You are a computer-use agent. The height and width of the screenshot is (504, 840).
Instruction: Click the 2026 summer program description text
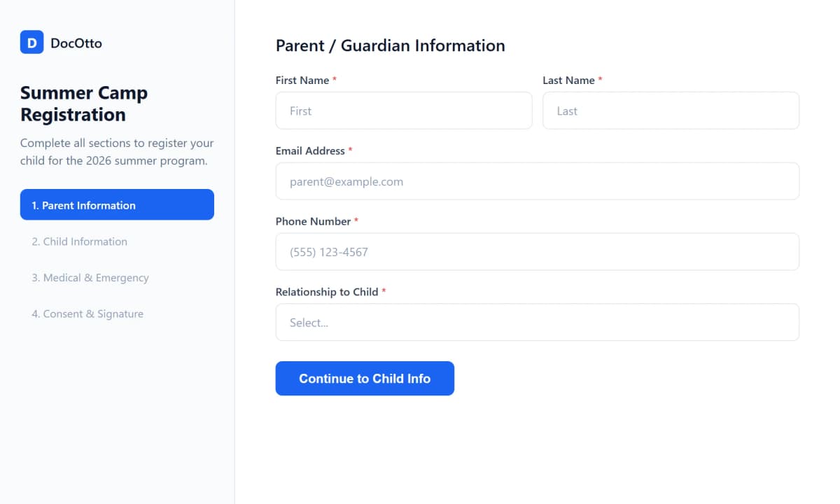click(x=117, y=152)
